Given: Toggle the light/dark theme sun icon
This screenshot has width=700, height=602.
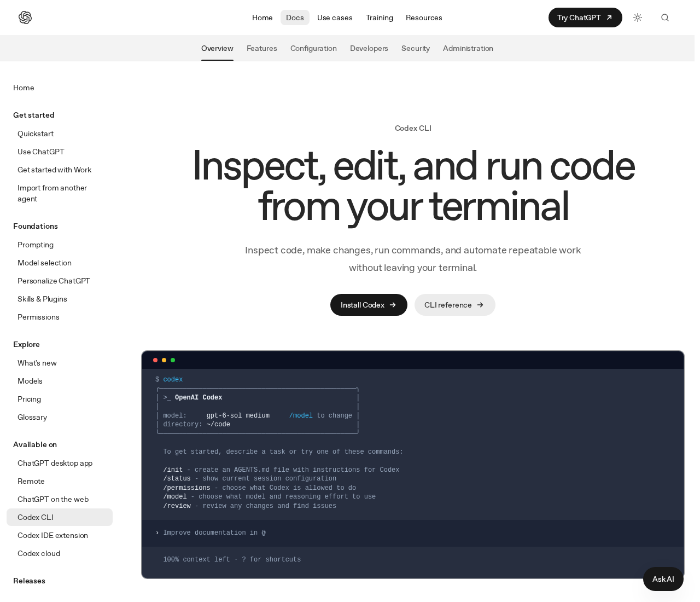Looking at the screenshot, I should click(638, 18).
